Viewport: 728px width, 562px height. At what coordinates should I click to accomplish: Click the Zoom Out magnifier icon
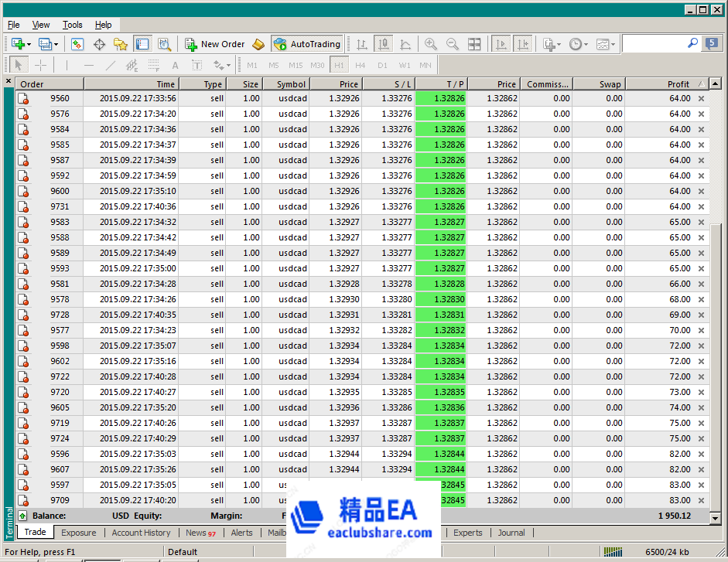453,44
